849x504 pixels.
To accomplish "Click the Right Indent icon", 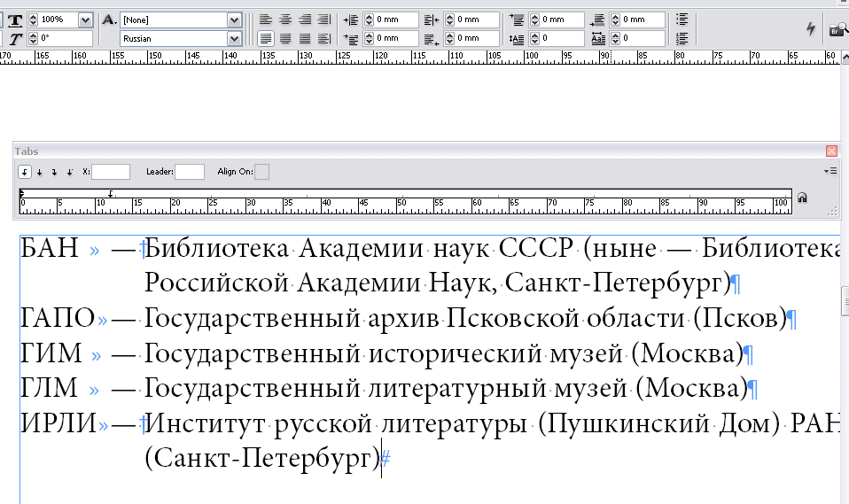I will [432, 20].
